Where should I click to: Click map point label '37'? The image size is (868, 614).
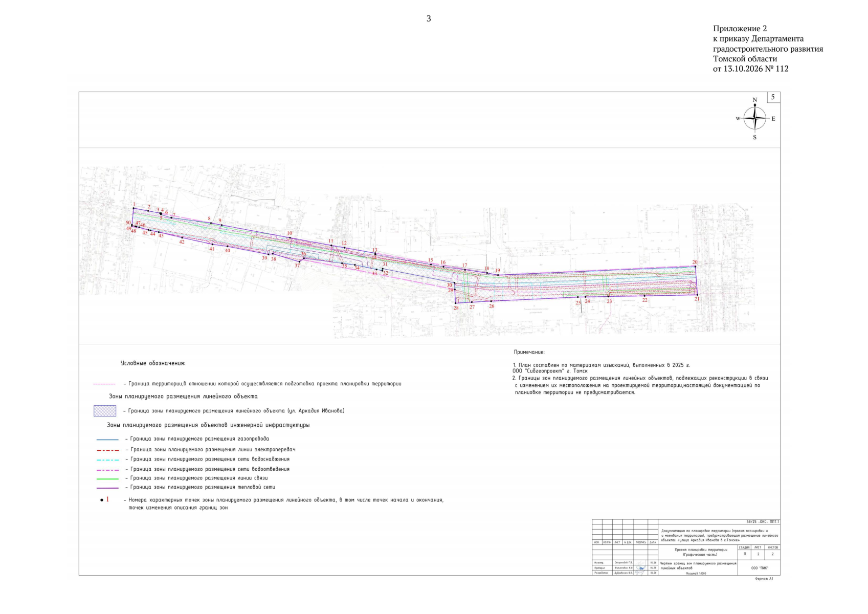point(297,266)
